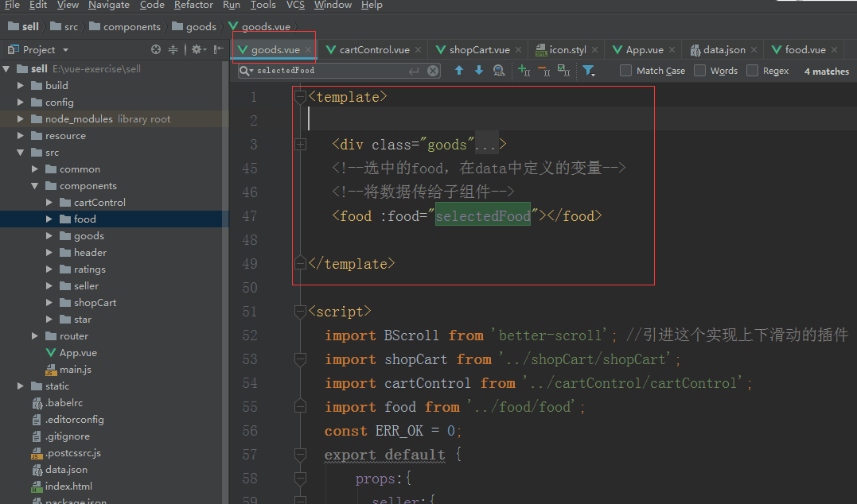Image resolution: width=857 pixels, height=504 pixels.
Task: Enable Match Case checkbox
Action: [x=625, y=71]
